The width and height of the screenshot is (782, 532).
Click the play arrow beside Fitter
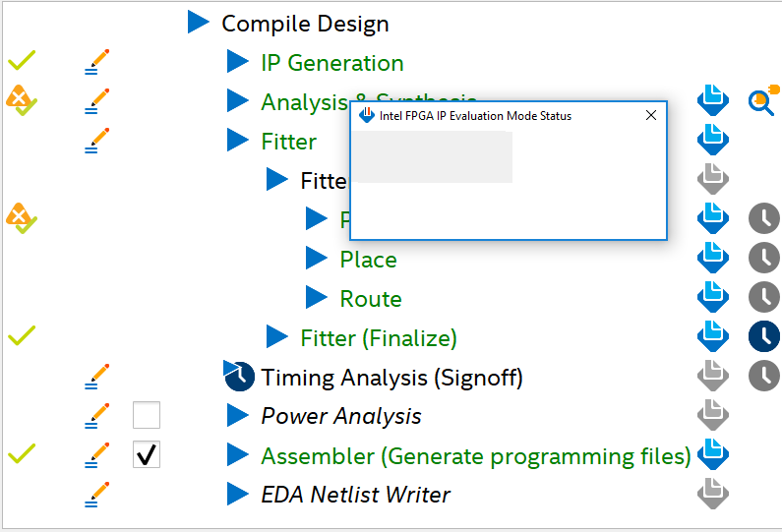click(238, 141)
